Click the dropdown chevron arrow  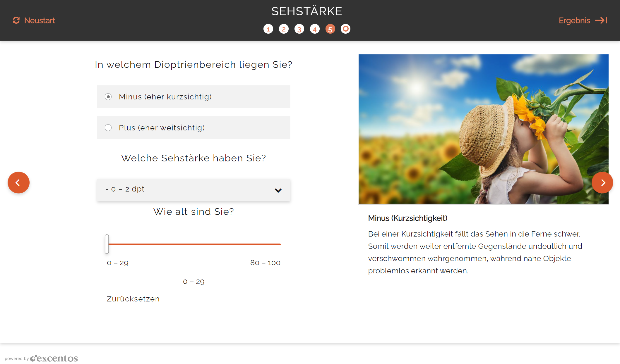(x=278, y=190)
